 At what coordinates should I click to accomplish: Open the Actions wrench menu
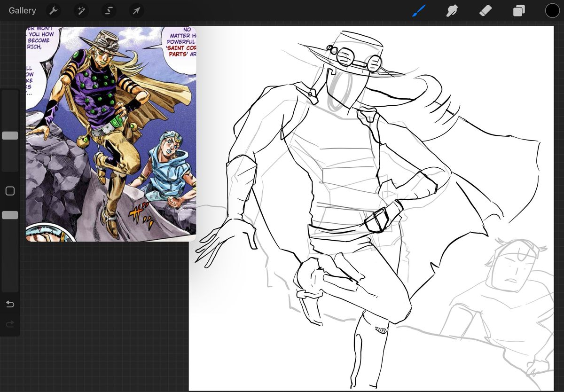[53, 10]
